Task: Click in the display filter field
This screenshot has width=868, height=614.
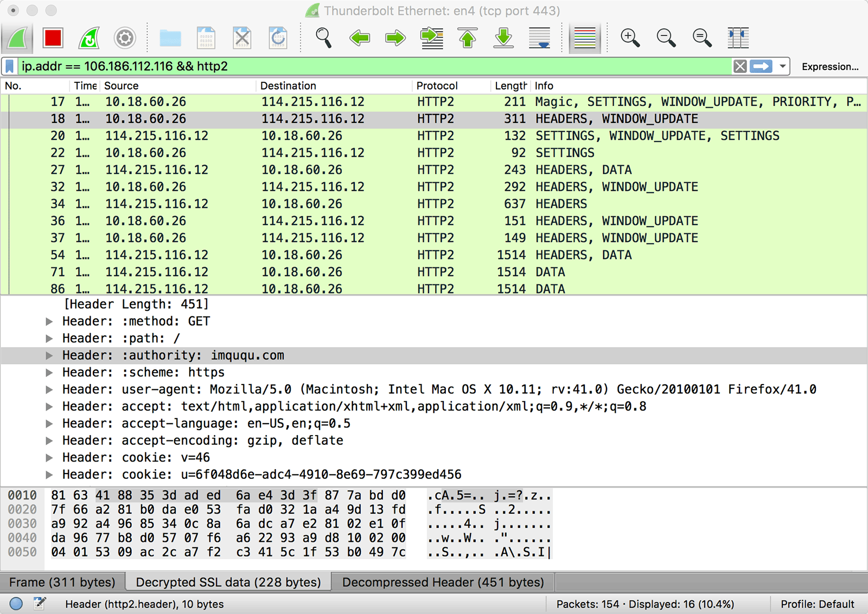Action: point(374,67)
